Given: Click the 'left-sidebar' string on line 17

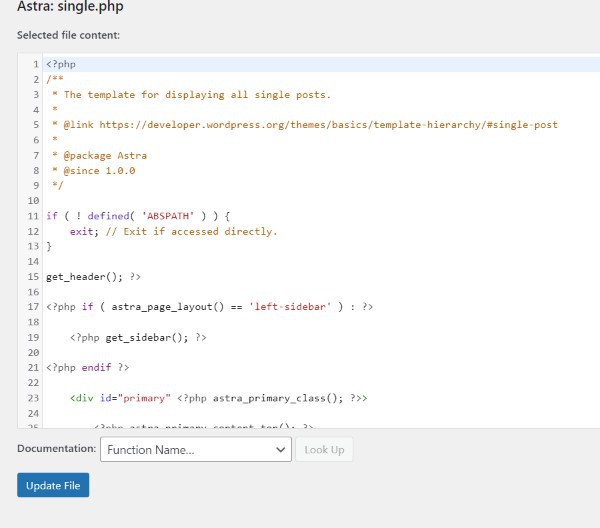Looking at the screenshot, I should coord(290,307).
